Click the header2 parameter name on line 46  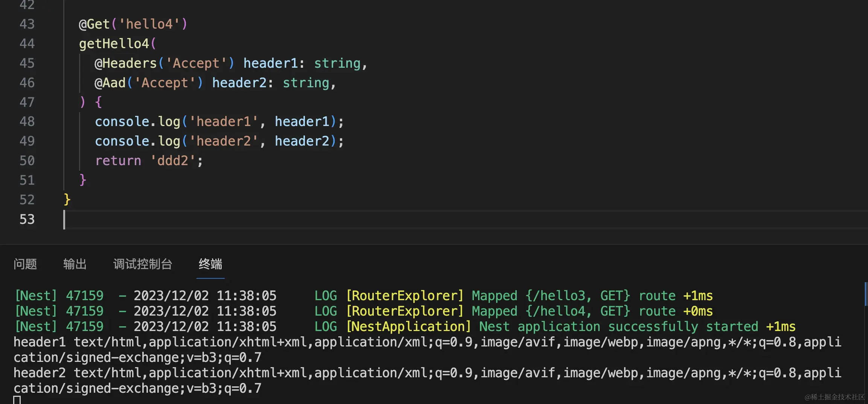[x=239, y=83]
